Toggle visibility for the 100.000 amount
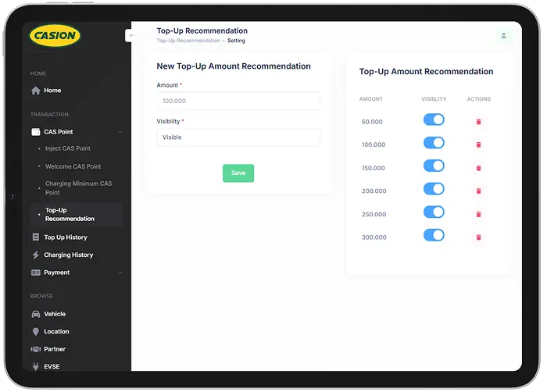 [434, 143]
